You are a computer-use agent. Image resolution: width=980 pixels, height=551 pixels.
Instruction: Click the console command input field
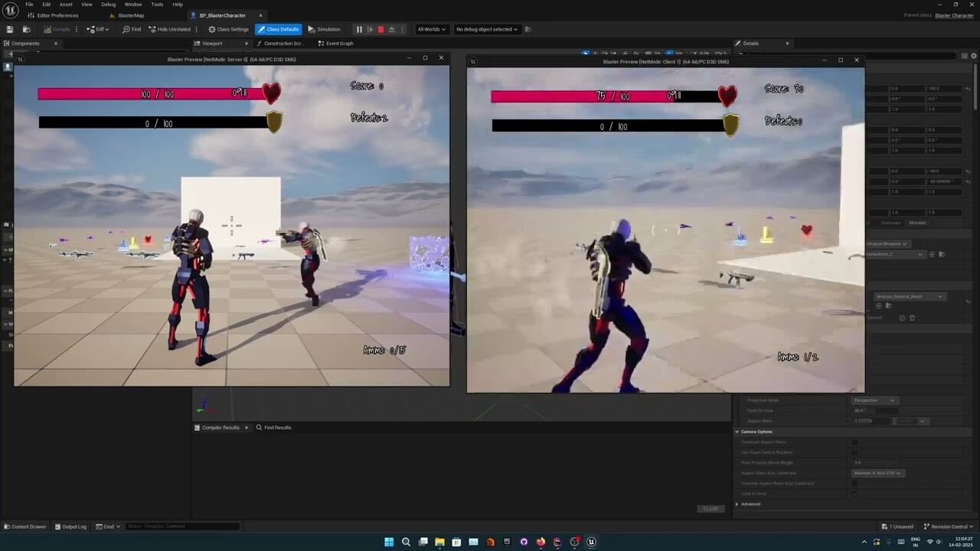(x=184, y=527)
